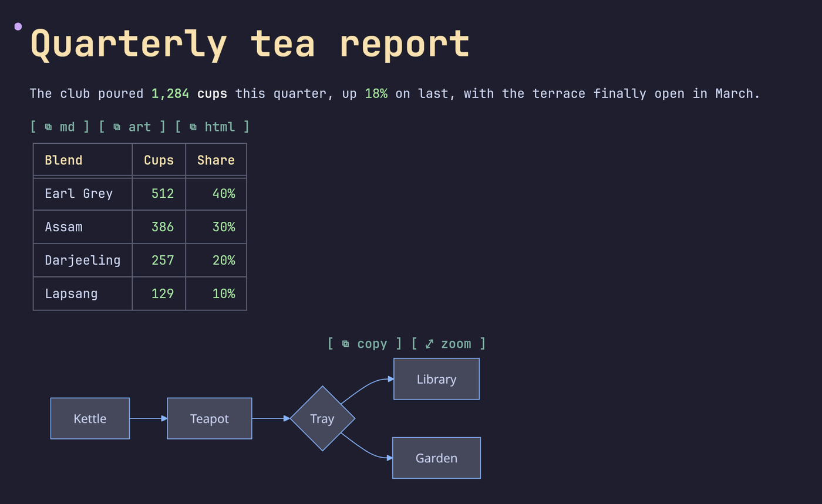Select the Teapot node in the diagram
Viewport: 822px width, 504px height.
[210, 418]
